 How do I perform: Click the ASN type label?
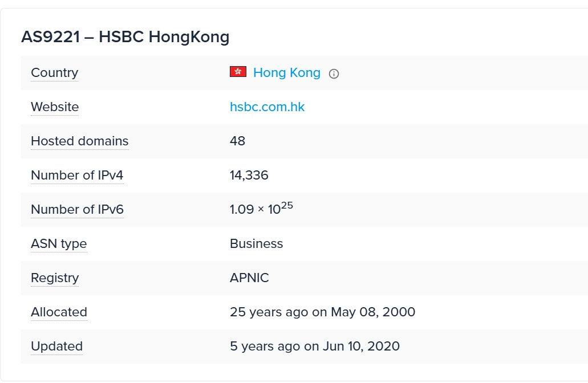click(x=59, y=244)
